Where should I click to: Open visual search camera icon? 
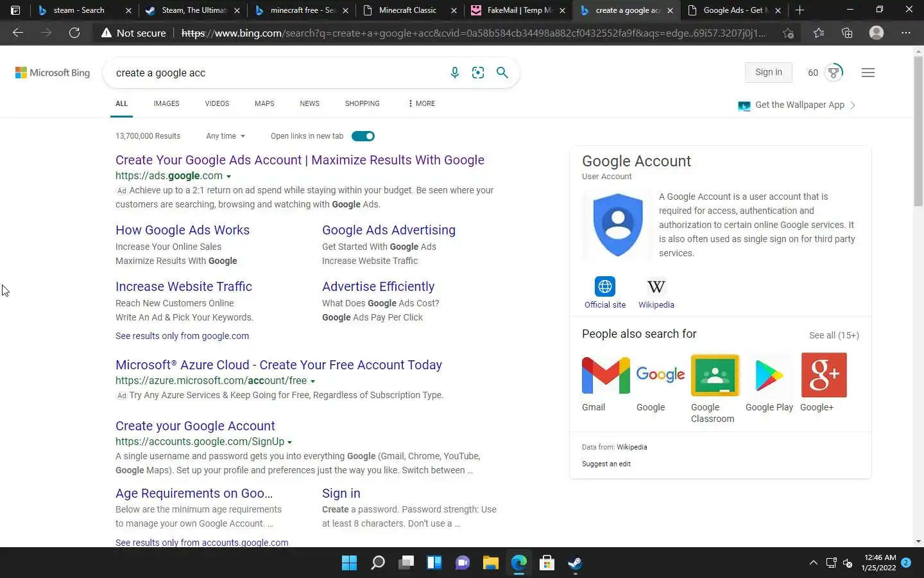[478, 73]
